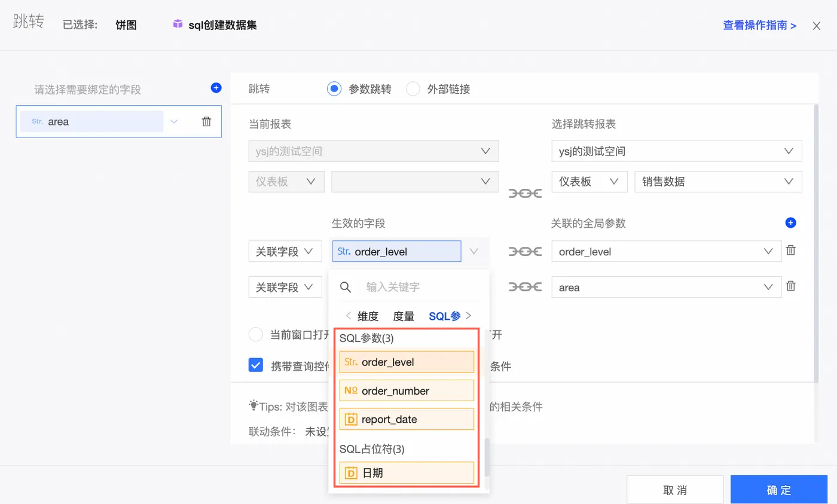Switch to 维度 tab in field list
This screenshot has width=837, height=504.
(x=368, y=316)
